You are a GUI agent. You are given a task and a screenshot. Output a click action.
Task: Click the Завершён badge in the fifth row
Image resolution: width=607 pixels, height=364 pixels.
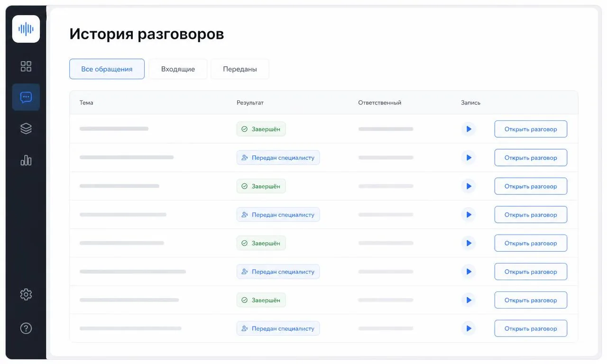click(x=261, y=243)
